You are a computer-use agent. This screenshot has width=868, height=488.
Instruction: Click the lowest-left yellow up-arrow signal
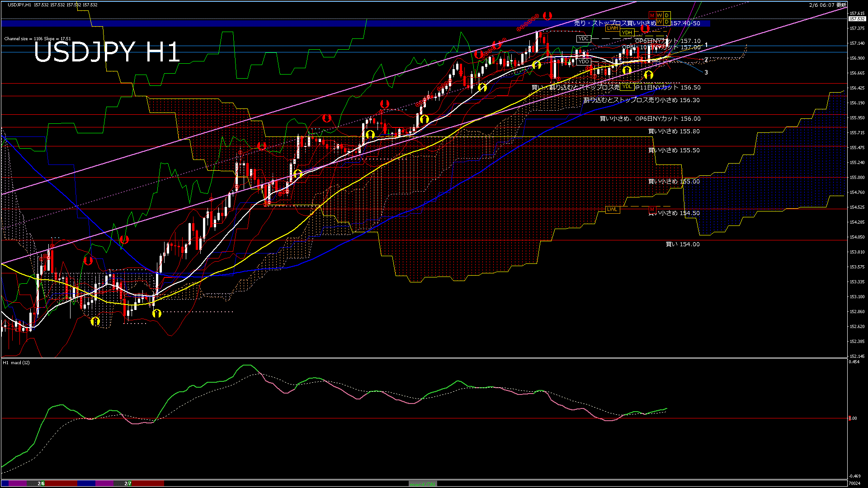(95, 321)
